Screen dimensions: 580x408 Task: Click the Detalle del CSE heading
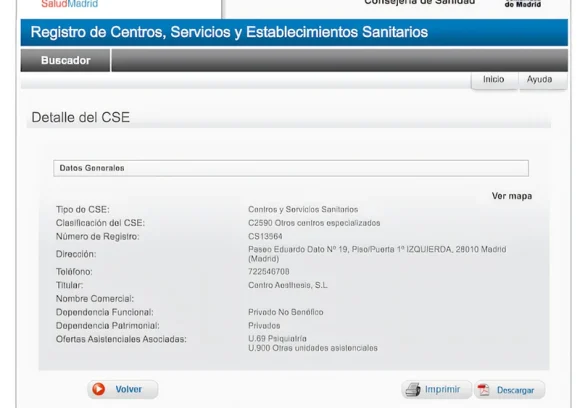coord(81,118)
